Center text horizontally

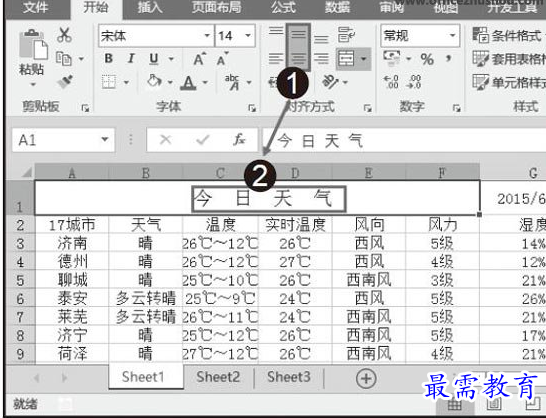click(x=298, y=58)
